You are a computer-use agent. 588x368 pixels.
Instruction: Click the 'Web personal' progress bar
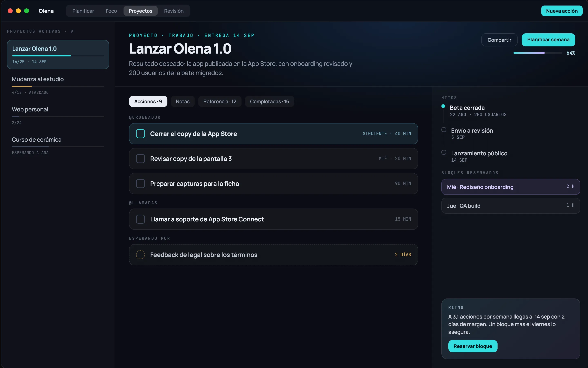click(x=58, y=117)
